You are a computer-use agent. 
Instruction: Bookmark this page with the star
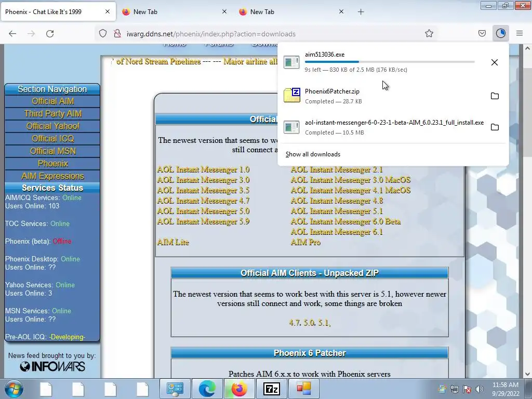429,34
